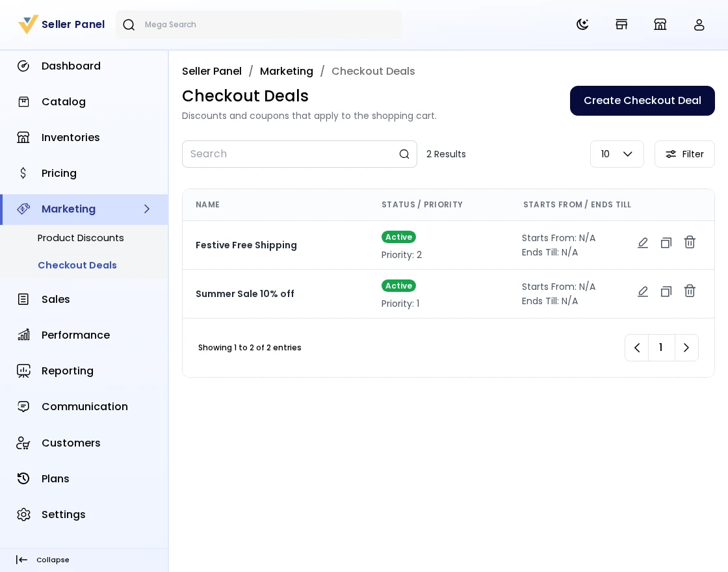Collapse Marketing submenu via chevron
Screen dimensions: 728x572
pos(147,209)
